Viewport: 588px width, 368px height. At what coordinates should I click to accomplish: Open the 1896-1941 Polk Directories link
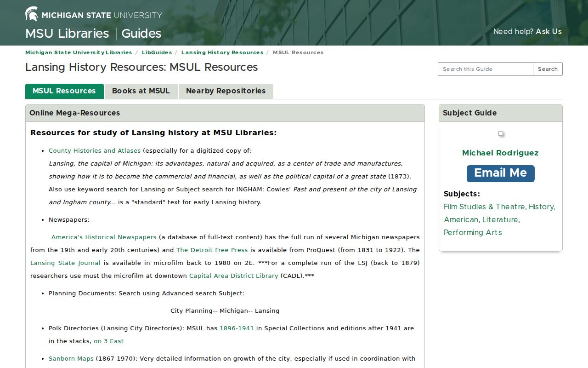(237, 328)
